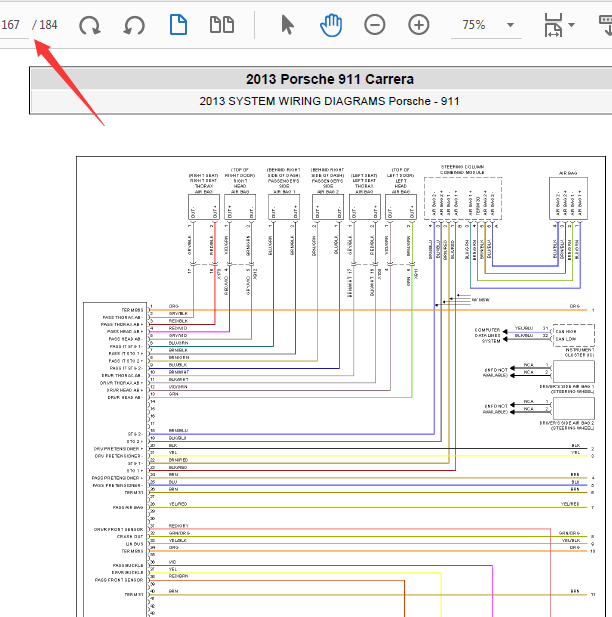Click '2013 SYSTEM WIRING DIAGRAMS Porsche - 911' subtitle
Image resolution: width=612 pixels, height=617 pixels.
[x=329, y=102]
